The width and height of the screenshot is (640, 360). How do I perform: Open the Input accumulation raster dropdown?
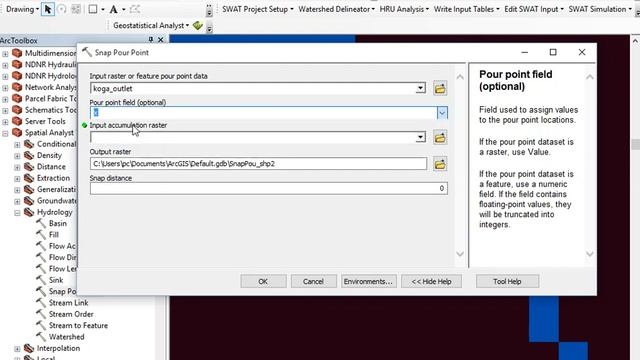pos(420,138)
